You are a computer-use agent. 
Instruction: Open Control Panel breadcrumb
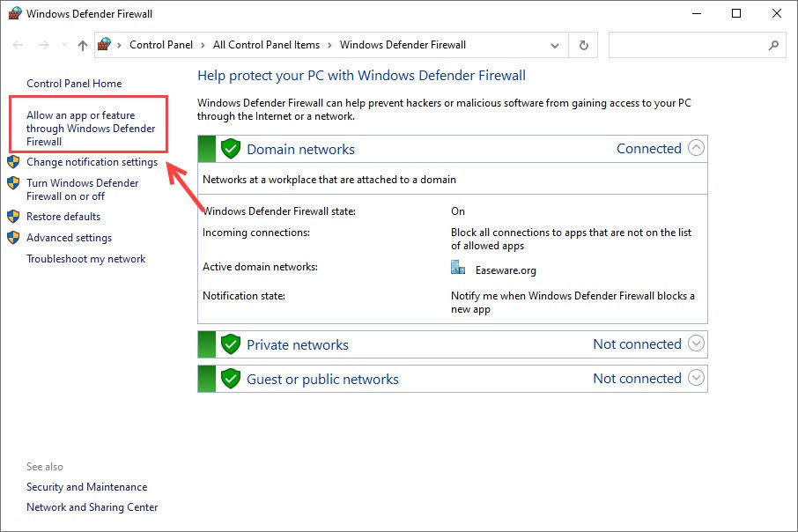[x=161, y=45]
